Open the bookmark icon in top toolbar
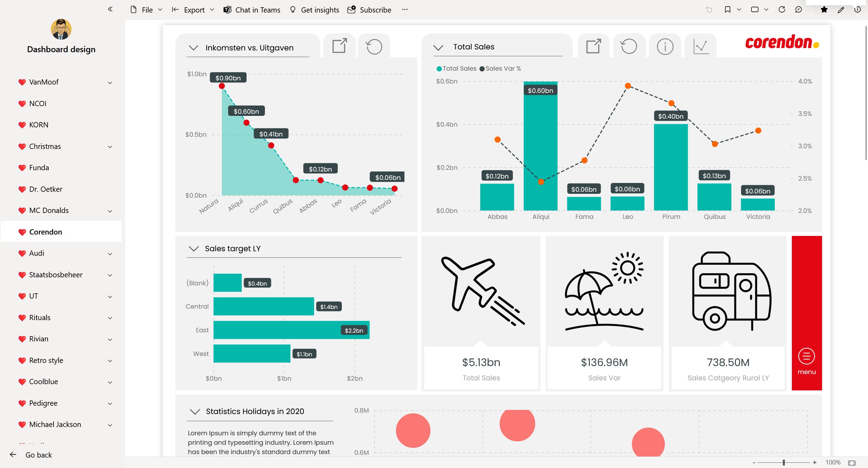 click(727, 9)
